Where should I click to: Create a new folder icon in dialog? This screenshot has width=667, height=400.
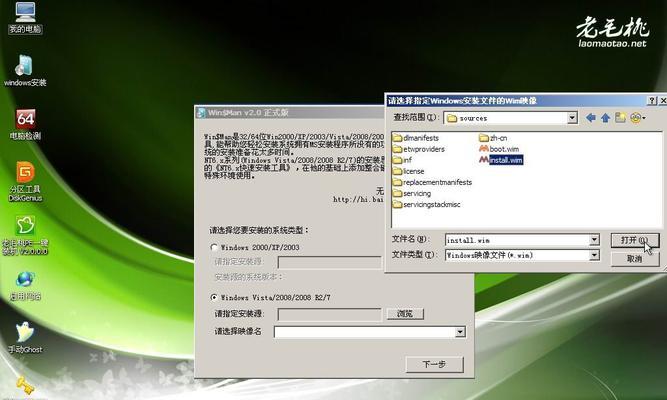[620, 118]
